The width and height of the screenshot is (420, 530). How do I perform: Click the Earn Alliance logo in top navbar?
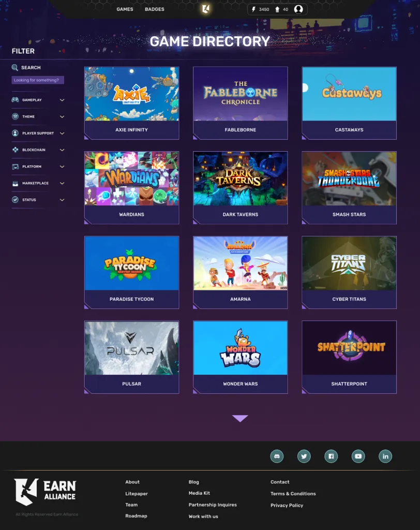tap(206, 9)
